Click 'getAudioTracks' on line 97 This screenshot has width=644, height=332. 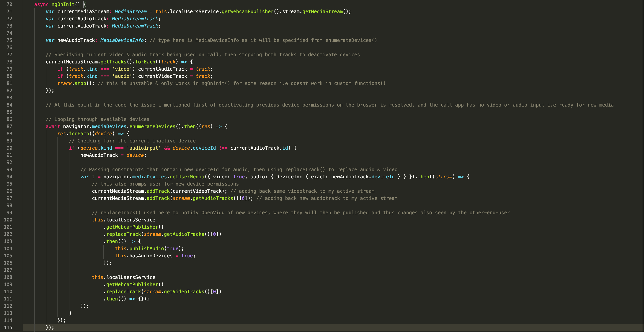213,198
